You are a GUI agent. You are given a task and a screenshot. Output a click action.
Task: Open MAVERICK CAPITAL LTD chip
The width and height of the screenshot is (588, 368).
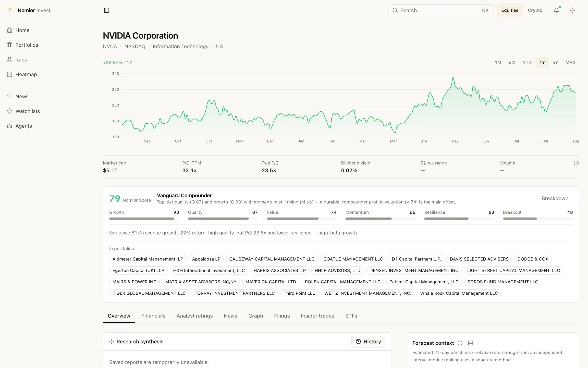click(x=271, y=282)
